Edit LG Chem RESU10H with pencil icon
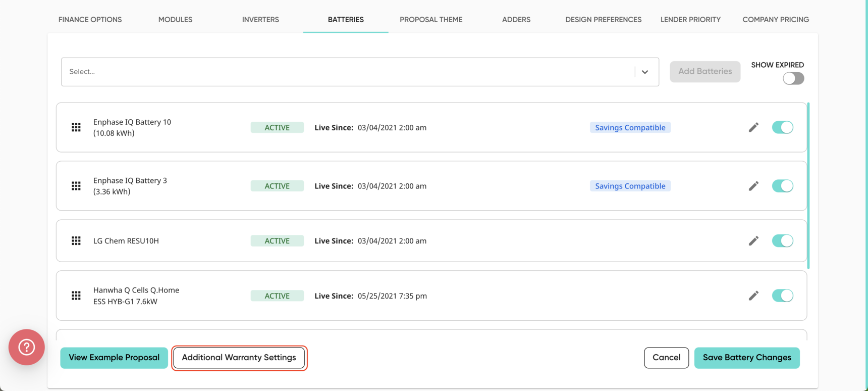868x391 pixels. click(x=753, y=241)
